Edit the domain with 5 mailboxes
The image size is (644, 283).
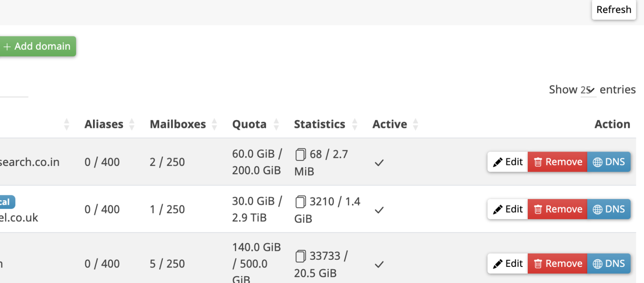[x=508, y=264]
